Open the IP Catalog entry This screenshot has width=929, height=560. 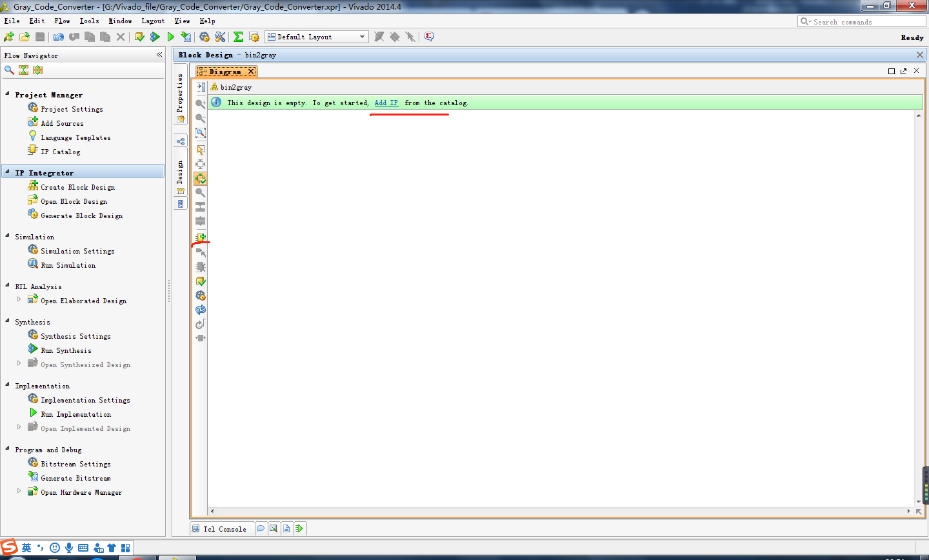click(x=61, y=152)
